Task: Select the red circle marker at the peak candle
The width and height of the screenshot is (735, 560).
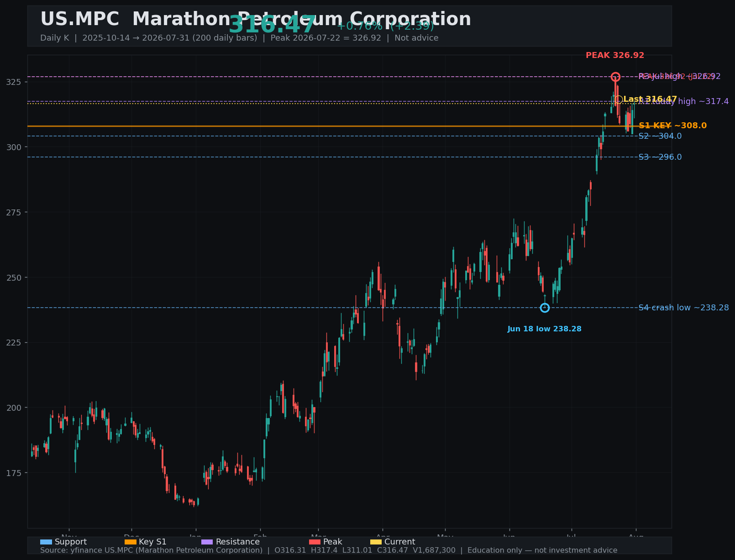Action: point(615,77)
